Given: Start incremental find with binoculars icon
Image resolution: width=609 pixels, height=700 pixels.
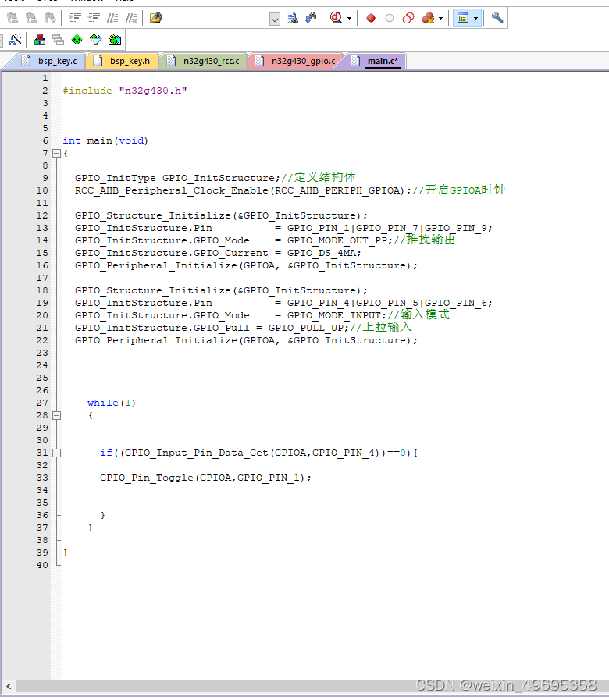Looking at the screenshot, I should tap(311, 18).
